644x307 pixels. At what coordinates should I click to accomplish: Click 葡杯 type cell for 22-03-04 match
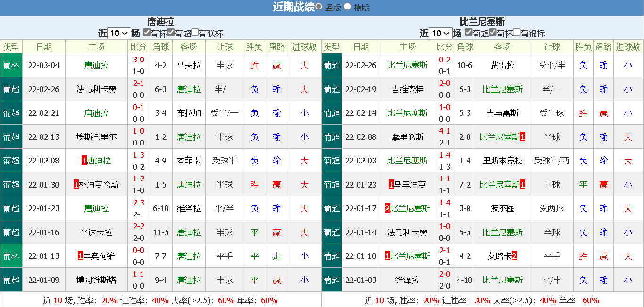click(x=11, y=65)
